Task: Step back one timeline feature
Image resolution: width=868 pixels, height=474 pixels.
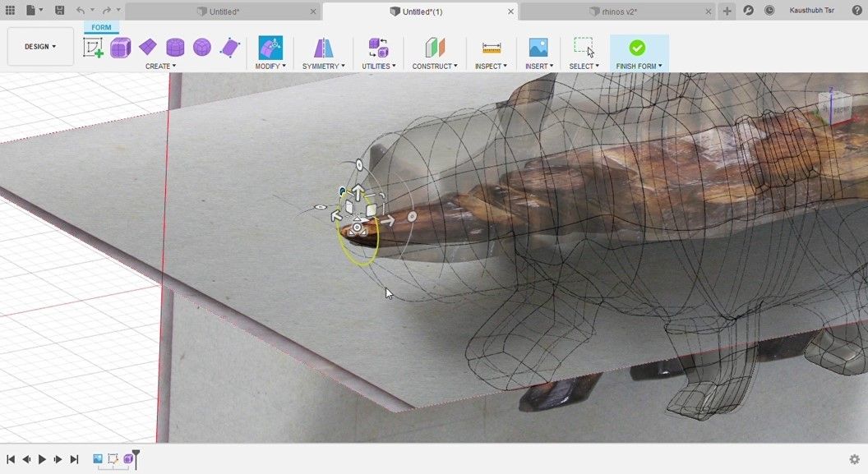Action: coord(26,459)
